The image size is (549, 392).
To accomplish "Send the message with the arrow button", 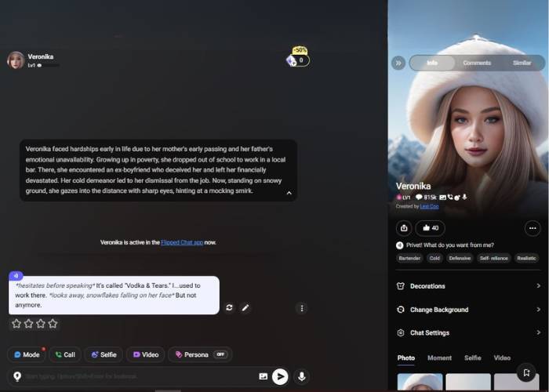I will coord(280,377).
